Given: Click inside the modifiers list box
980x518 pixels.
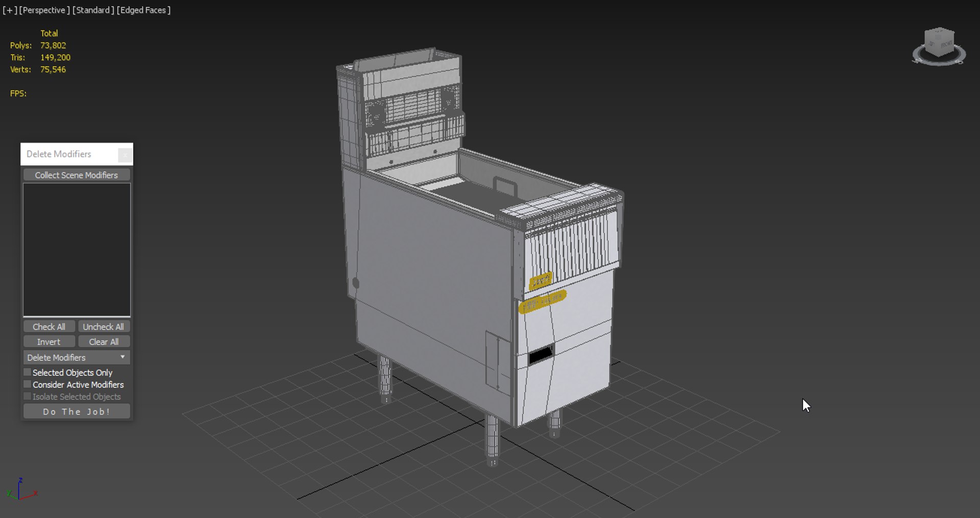Looking at the screenshot, I should (x=77, y=250).
